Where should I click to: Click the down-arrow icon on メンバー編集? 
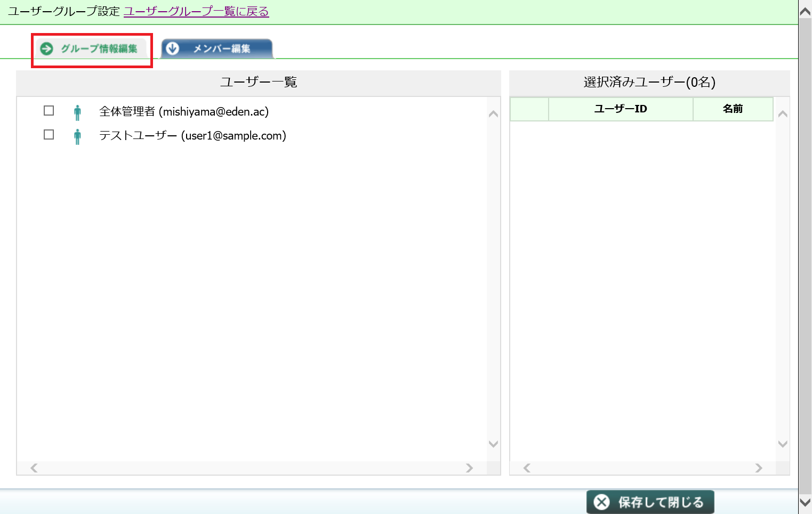173,48
